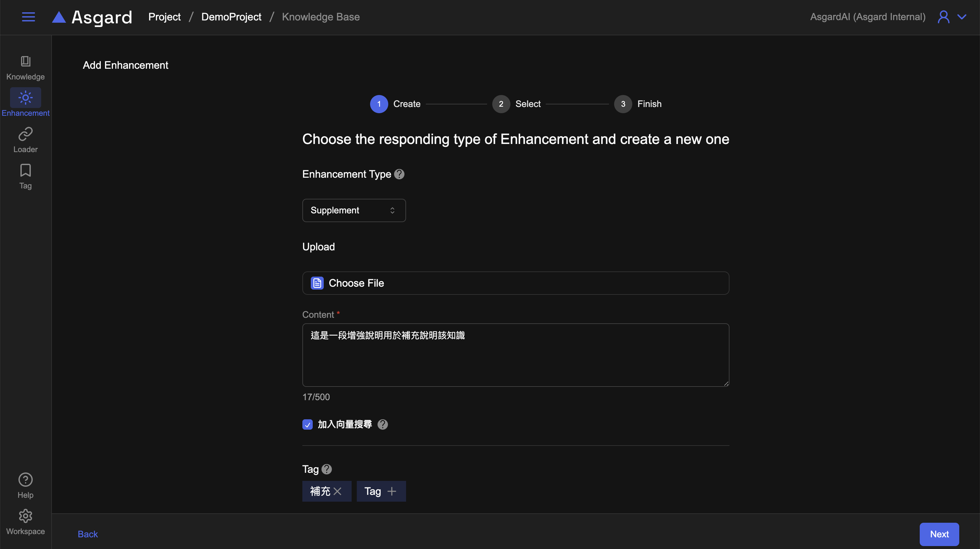This screenshot has height=549, width=980.
Task: Click the user profile icon
Action: (943, 17)
